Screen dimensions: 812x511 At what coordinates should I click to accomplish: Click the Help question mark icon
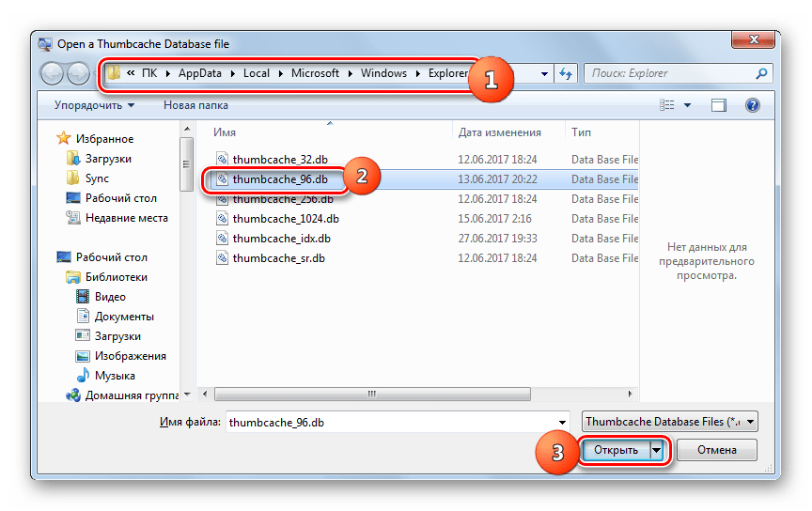(x=752, y=105)
